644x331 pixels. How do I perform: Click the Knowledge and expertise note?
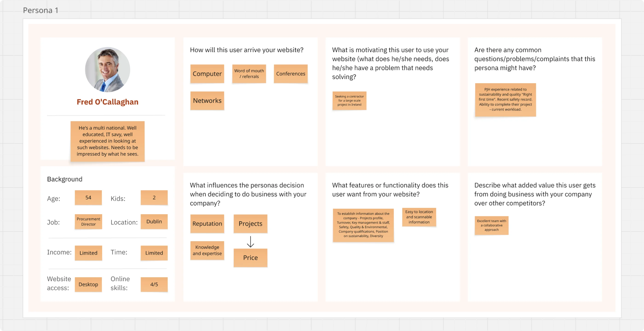(x=207, y=250)
